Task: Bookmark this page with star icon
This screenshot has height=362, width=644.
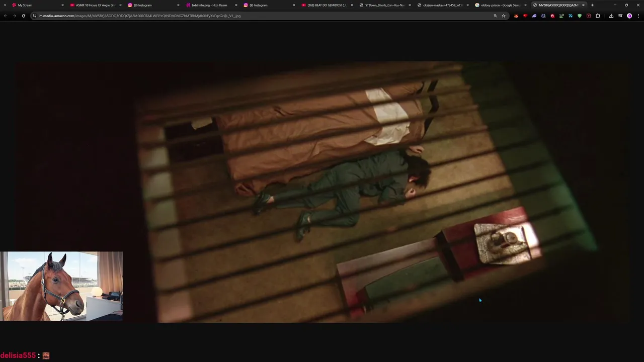Action: (x=504, y=16)
